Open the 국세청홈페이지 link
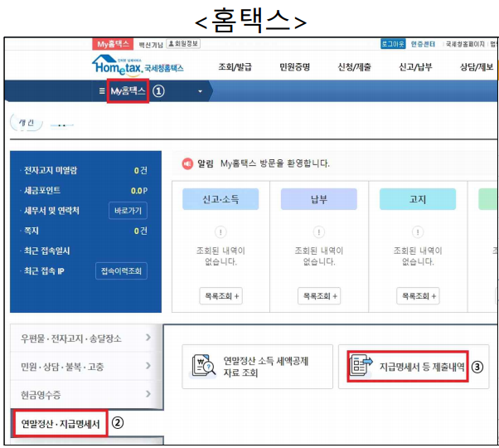 point(465,44)
